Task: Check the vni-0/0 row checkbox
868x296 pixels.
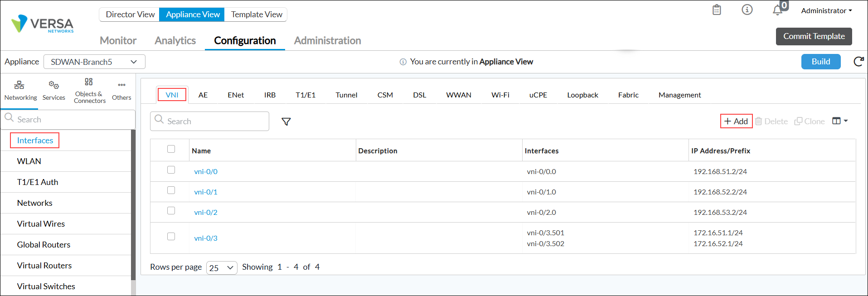Action: [x=171, y=170]
